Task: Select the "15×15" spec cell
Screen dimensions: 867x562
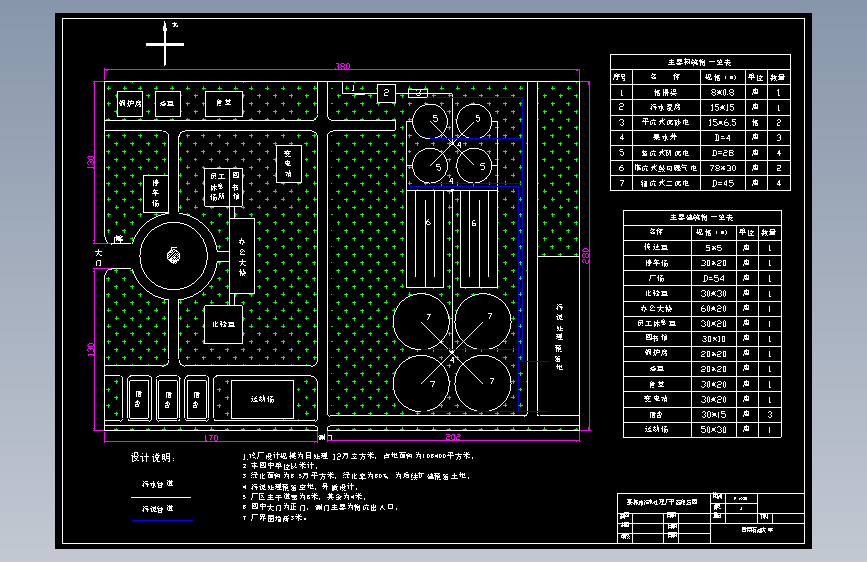Action: [722, 107]
